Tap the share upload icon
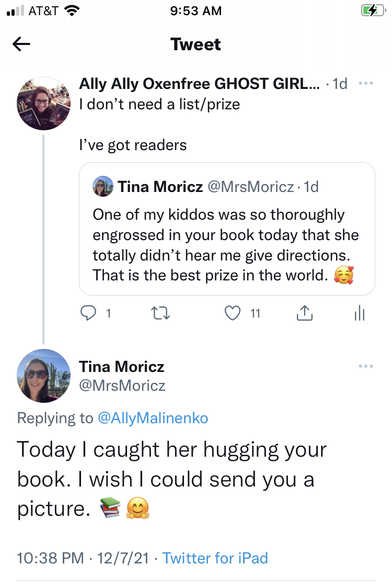This screenshot has width=392, height=588. 304,313
